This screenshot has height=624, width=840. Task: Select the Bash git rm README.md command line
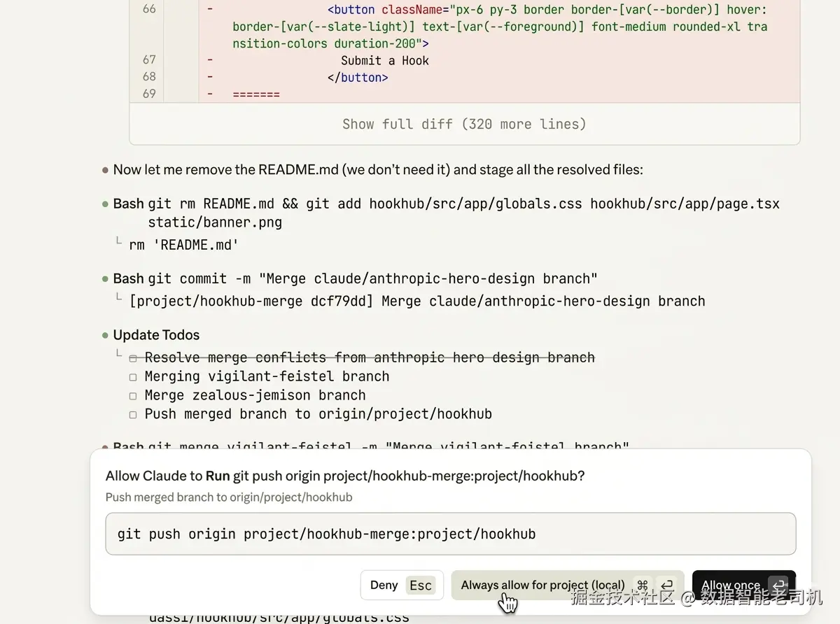click(446, 213)
